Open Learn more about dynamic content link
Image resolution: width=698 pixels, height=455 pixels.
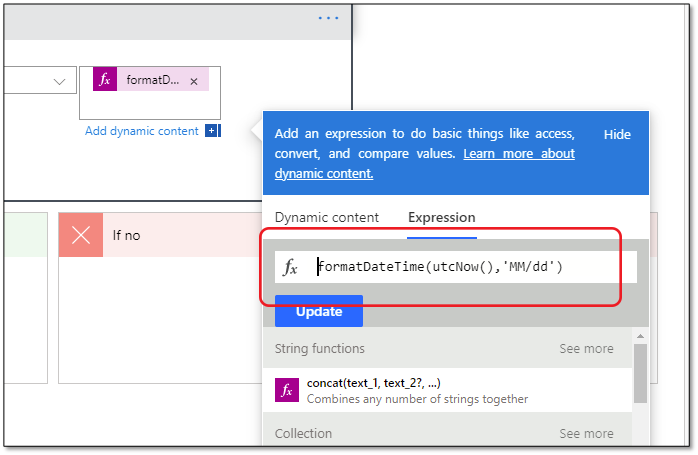(x=425, y=163)
